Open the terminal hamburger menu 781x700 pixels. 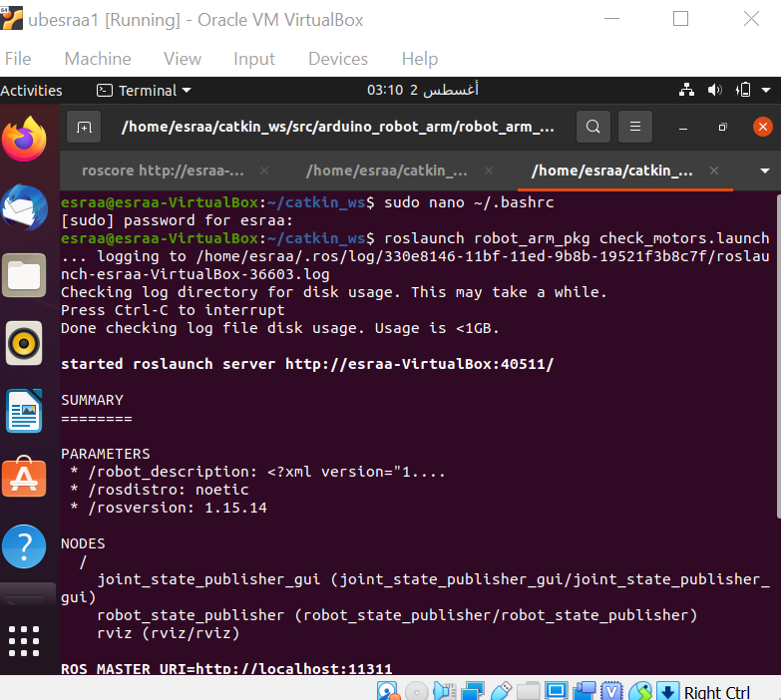635,127
